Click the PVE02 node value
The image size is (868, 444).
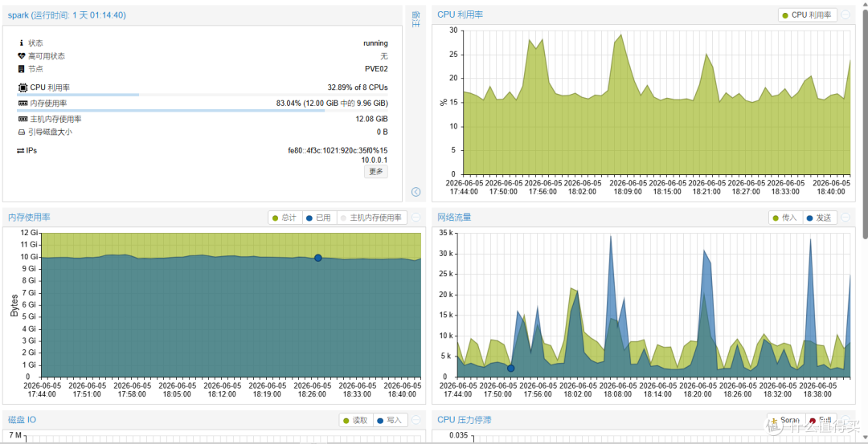pos(376,69)
